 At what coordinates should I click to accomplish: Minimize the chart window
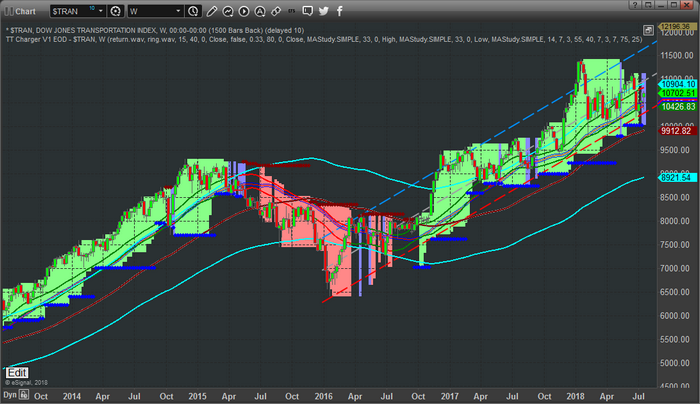pos(661,5)
